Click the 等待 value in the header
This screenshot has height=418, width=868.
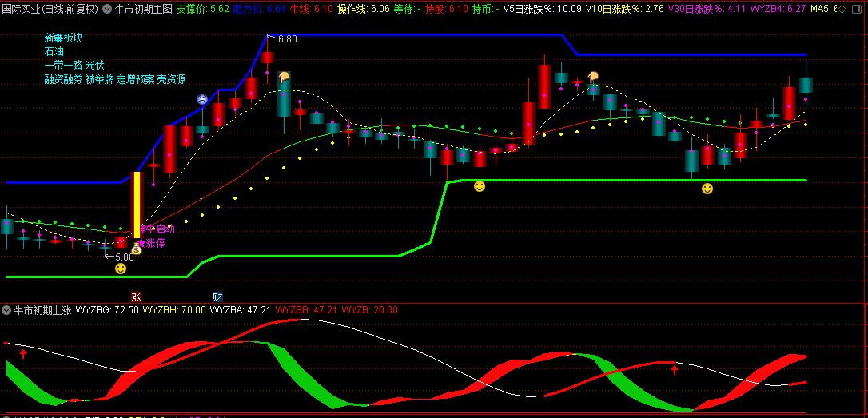pos(408,9)
